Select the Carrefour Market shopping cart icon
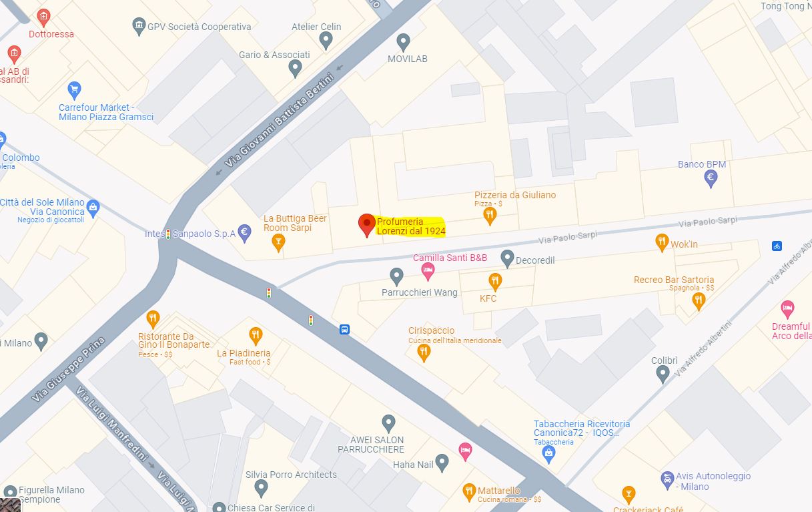This screenshot has width=812, height=512. coord(75,89)
